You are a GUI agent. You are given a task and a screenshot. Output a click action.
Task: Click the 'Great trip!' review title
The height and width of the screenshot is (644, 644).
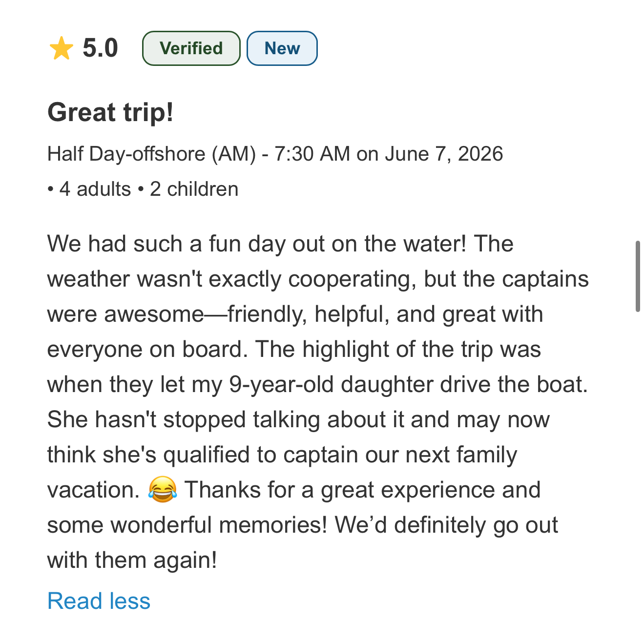coord(110,112)
